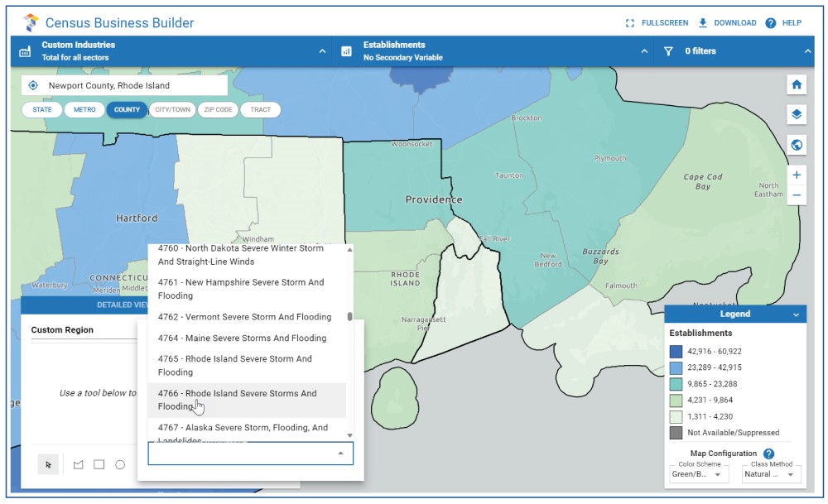The image size is (828, 504).
Task: Select the polygon drawing tool
Action: click(78, 464)
